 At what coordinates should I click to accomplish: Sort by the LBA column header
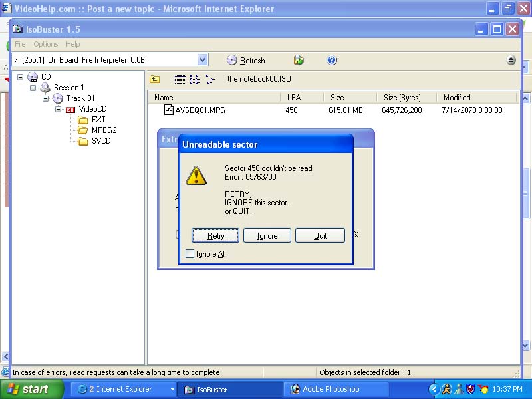coord(302,98)
